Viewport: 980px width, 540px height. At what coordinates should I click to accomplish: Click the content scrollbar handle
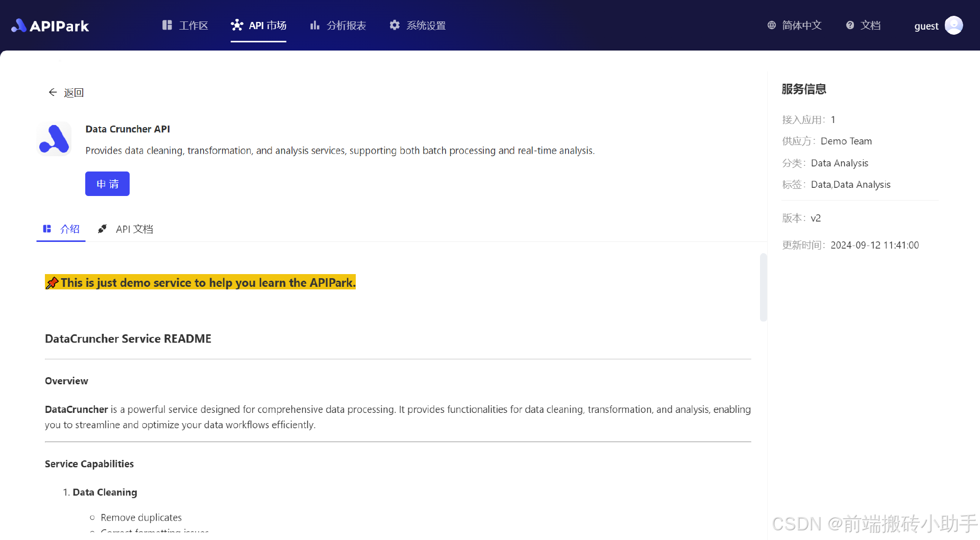[x=764, y=287]
